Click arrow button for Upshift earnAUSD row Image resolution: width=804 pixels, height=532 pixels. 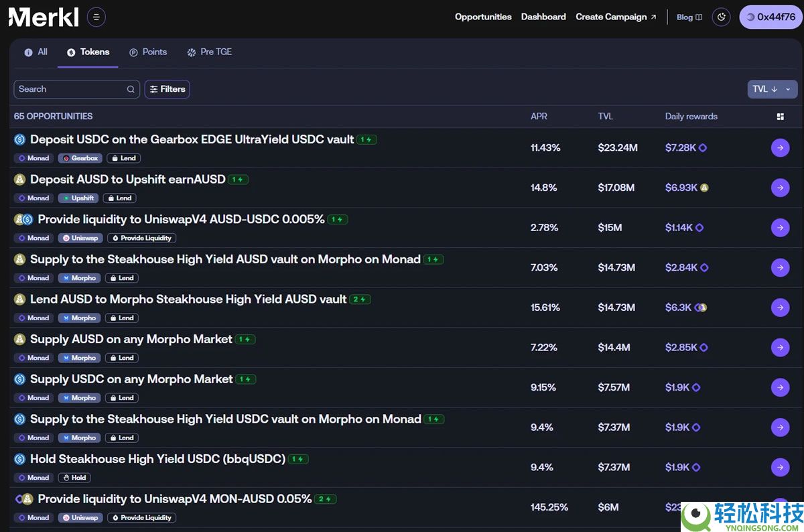coord(780,188)
